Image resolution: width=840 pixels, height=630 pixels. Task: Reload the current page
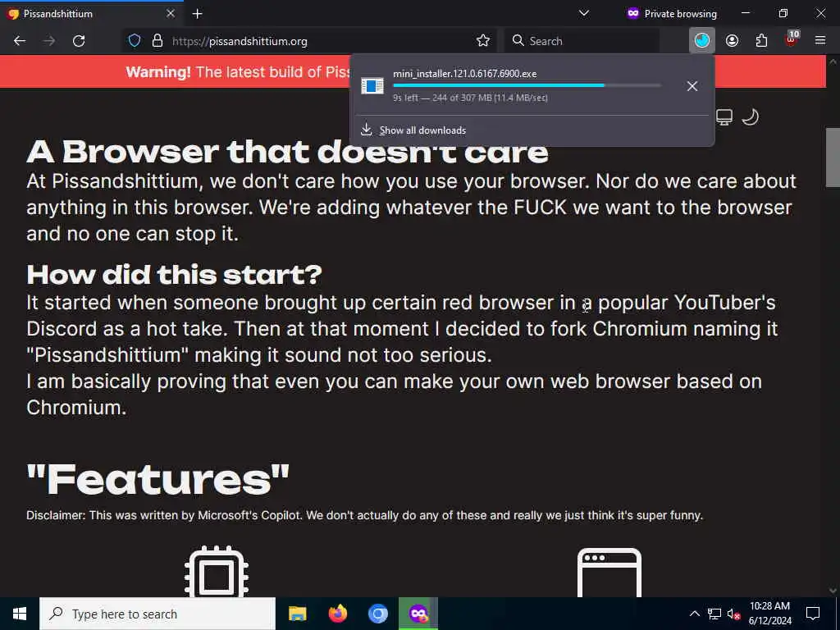click(79, 41)
